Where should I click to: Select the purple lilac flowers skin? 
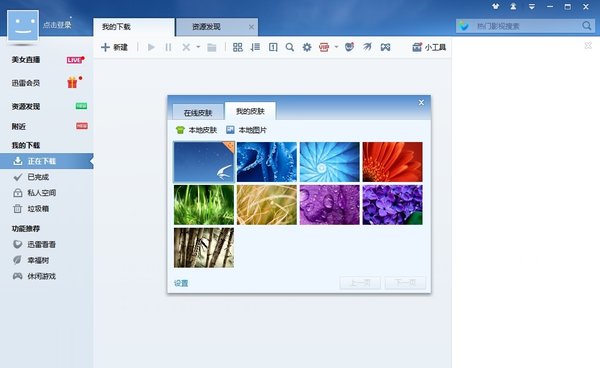click(x=393, y=205)
